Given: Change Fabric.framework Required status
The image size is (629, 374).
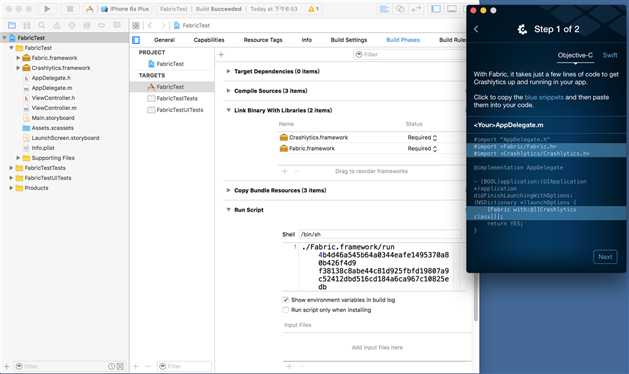Looking at the screenshot, I should (x=422, y=148).
